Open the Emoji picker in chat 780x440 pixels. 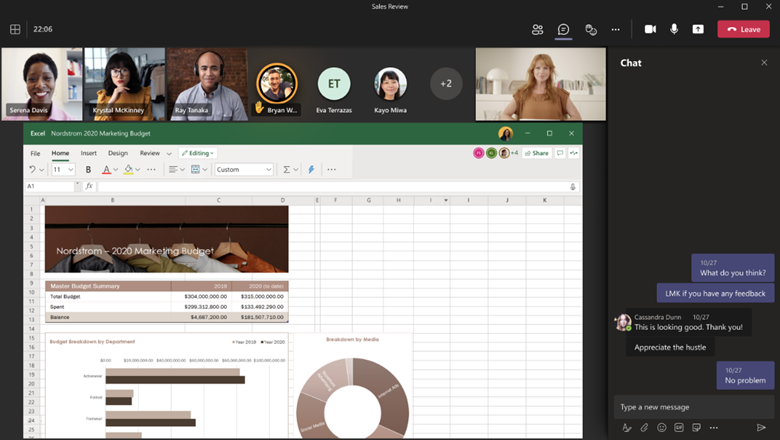[662, 428]
